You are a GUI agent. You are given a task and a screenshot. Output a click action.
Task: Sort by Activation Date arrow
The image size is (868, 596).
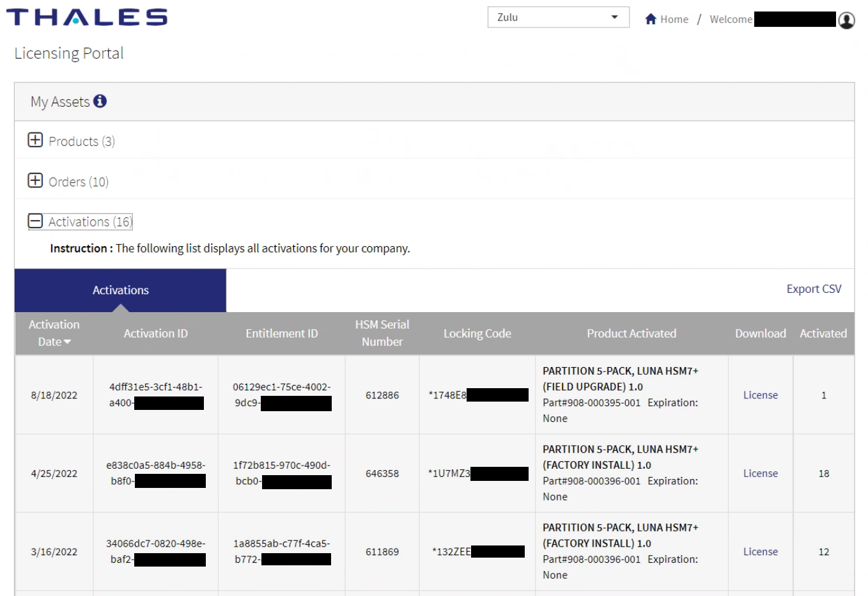67,342
